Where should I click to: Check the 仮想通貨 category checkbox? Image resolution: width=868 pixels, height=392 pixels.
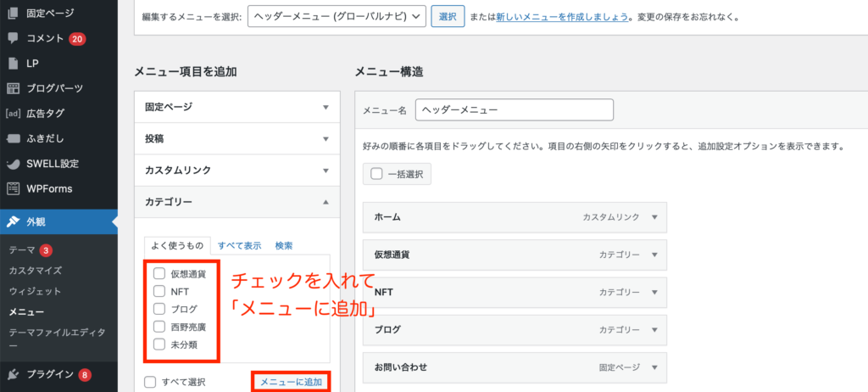[x=159, y=273]
